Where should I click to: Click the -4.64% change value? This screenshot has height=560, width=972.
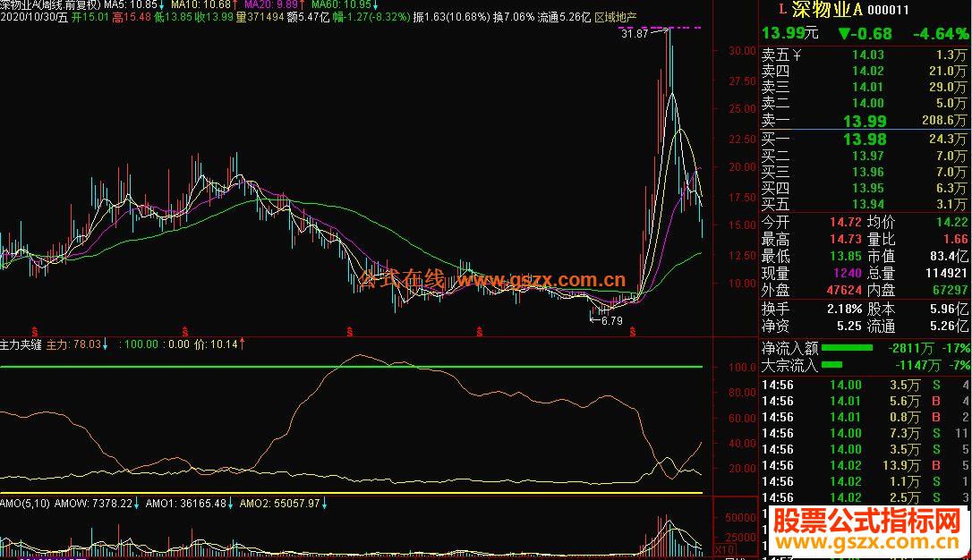(x=941, y=33)
